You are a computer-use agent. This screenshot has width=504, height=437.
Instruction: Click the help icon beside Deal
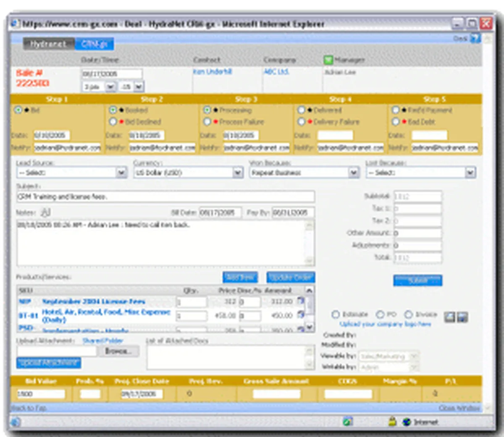click(475, 39)
